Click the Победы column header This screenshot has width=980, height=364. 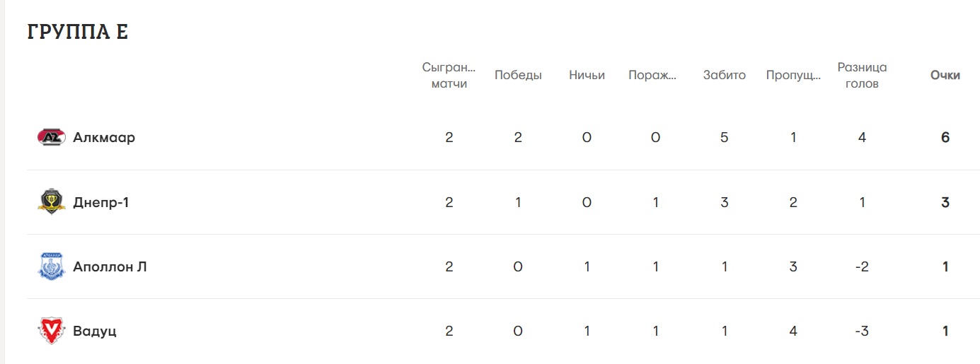(518, 75)
